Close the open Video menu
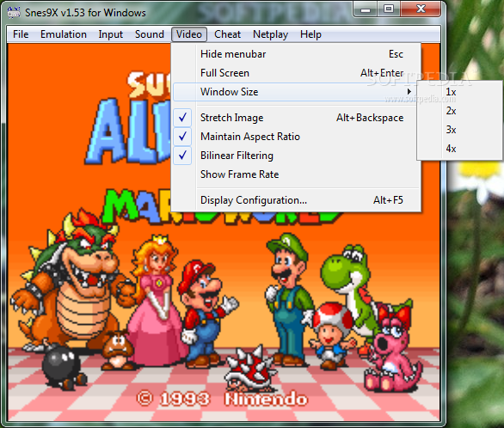504x428 pixels. [x=189, y=34]
